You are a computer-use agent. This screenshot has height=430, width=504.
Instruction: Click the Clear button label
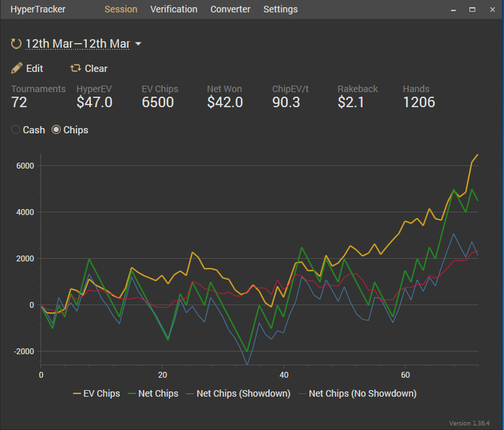pos(96,68)
